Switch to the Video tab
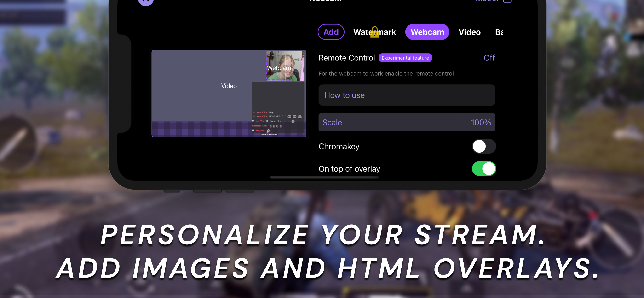 (x=470, y=32)
